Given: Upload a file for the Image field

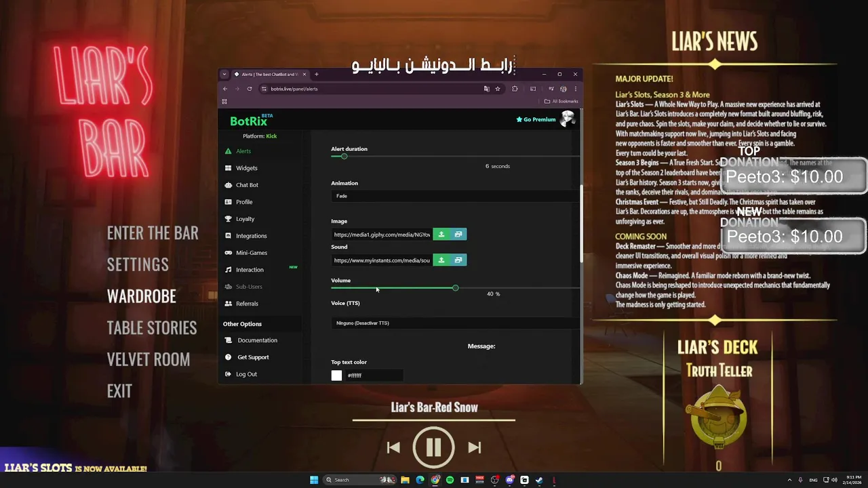Looking at the screenshot, I should (441, 235).
